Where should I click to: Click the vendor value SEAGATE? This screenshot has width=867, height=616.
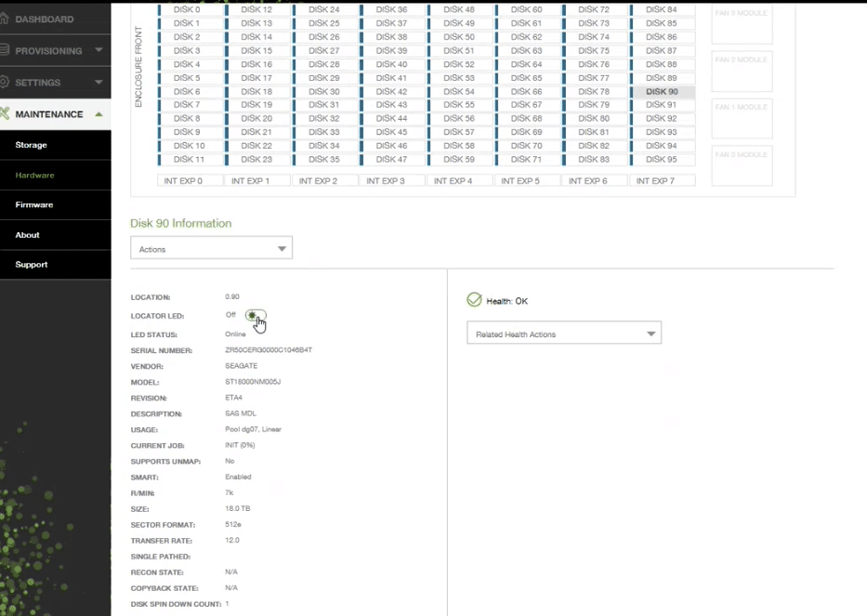(x=241, y=366)
